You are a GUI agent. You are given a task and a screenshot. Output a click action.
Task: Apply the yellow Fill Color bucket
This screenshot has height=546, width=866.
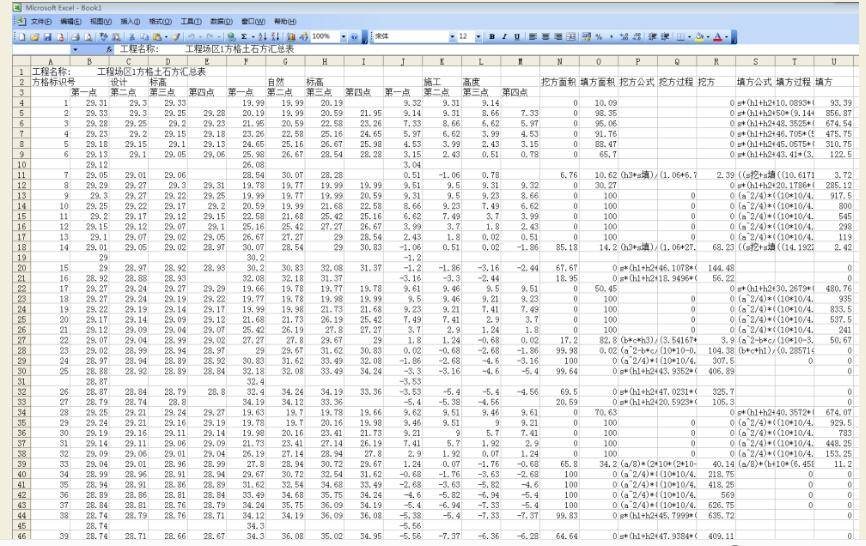tap(700, 36)
